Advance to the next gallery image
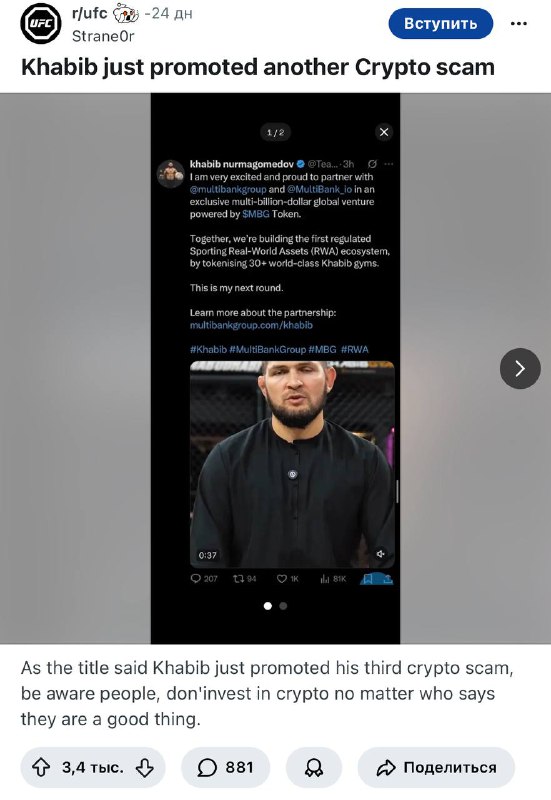 click(520, 368)
